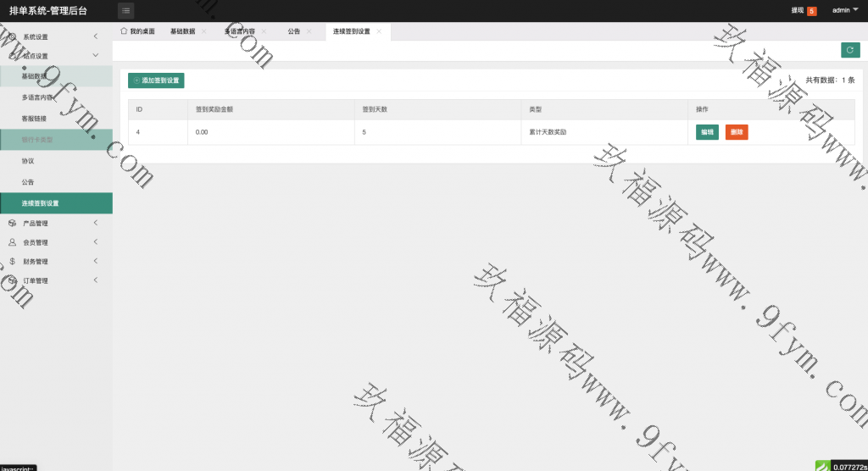The image size is (868, 471).
Task: Click the orange 删除 button
Action: (737, 132)
